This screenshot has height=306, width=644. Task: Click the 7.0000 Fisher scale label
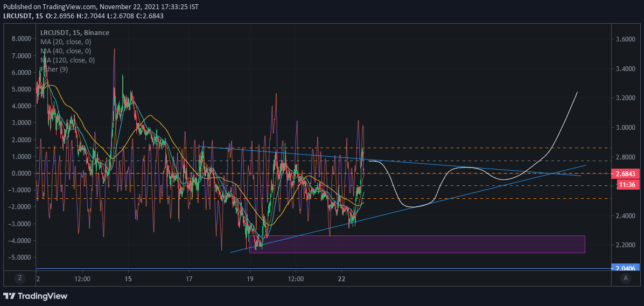pyautogui.click(x=22, y=55)
